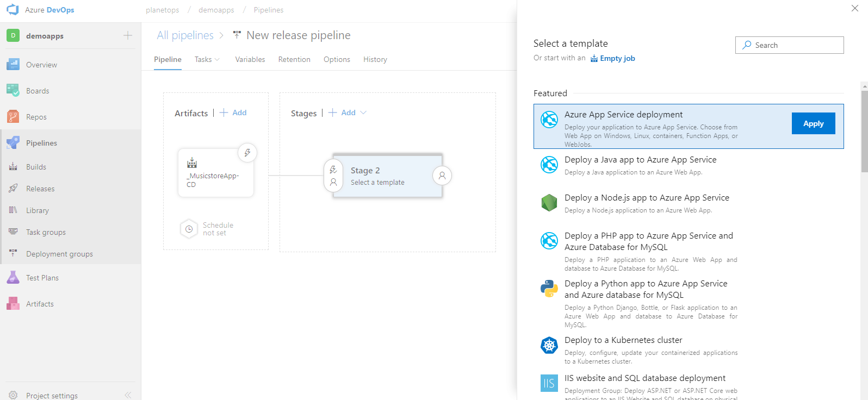The height and width of the screenshot is (400, 868).
Task: Open the Project settings gear icon
Action: pyautogui.click(x=13, y=395)
